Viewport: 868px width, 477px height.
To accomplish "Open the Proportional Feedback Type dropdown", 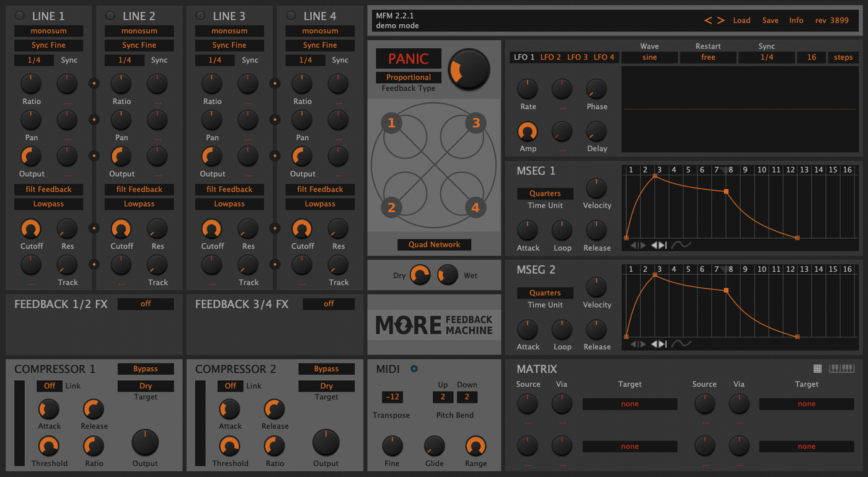I will pos(409,78).
